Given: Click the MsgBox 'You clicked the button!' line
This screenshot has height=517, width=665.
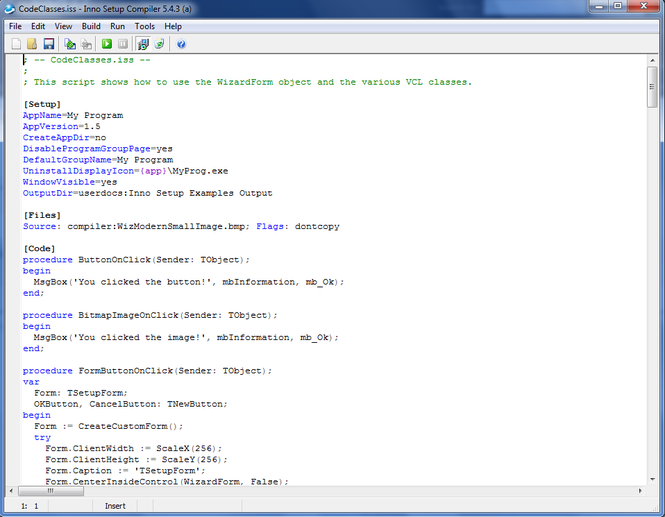Looking at the screenshot, I should tap(189, 282).
